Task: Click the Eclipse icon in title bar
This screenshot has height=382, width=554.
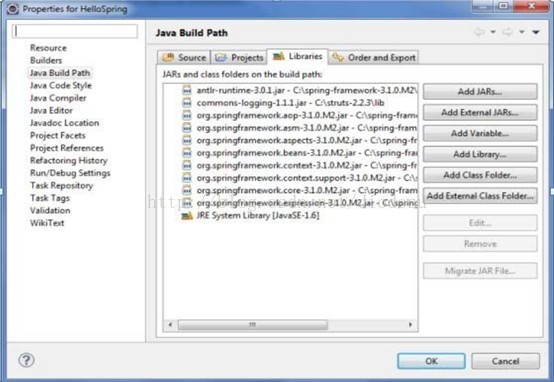Action: point(13,8)
